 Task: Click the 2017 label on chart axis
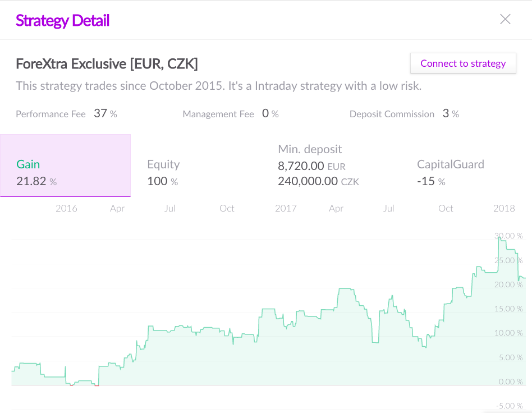286,208
